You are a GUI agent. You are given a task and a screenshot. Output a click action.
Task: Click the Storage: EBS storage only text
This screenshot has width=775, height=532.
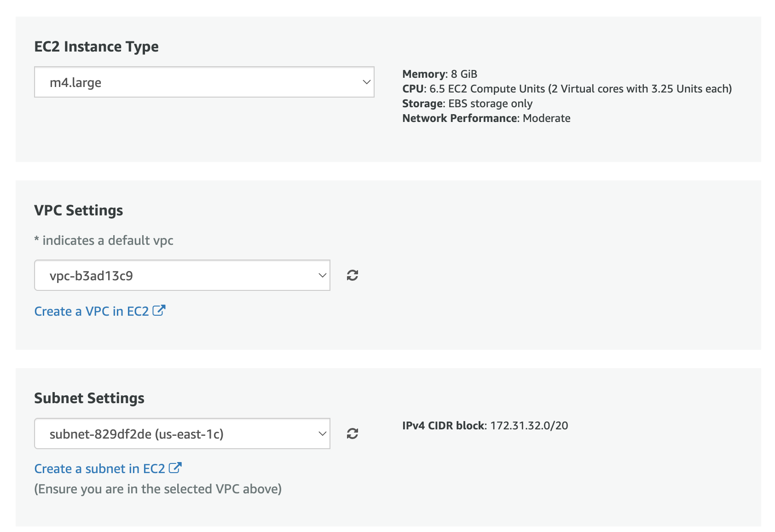[x=467, y=104]
